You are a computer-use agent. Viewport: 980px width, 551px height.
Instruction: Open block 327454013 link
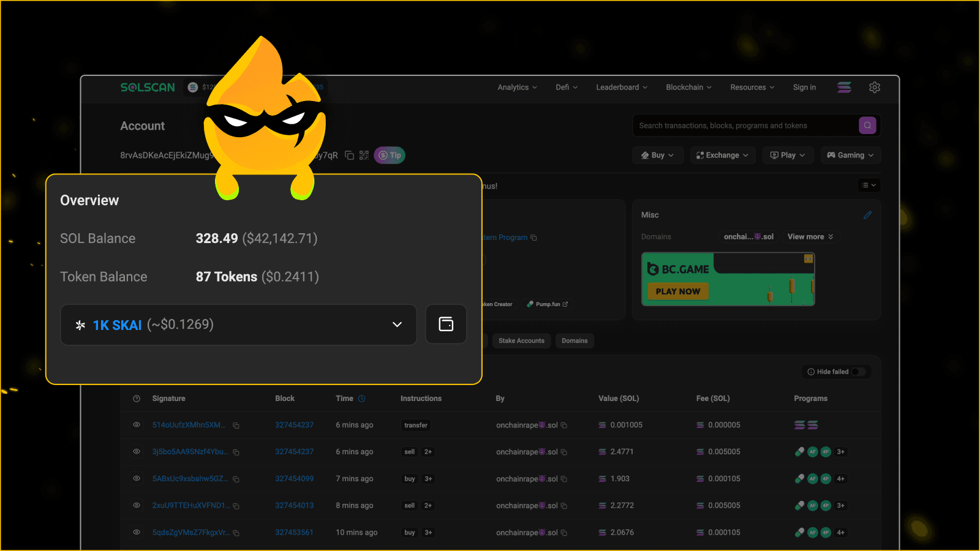[x=294, y=506]
